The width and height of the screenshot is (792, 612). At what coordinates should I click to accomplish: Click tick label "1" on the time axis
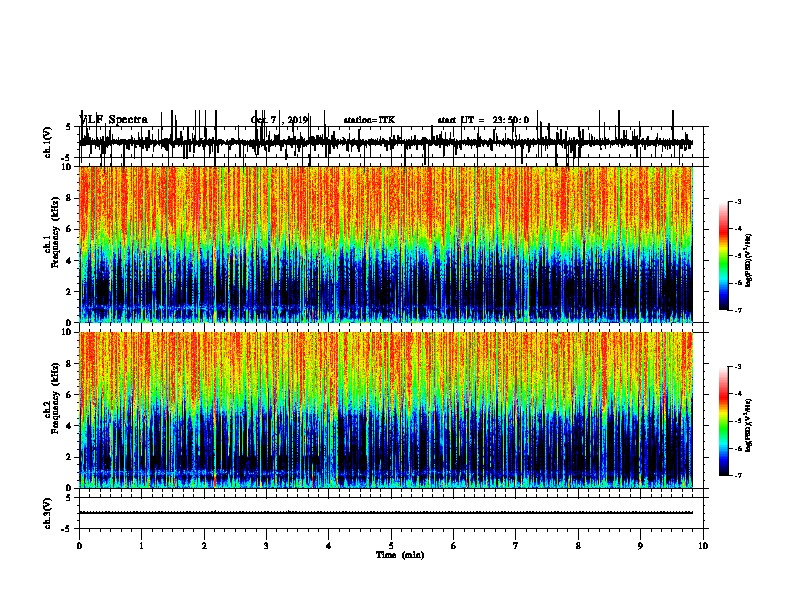[141, 546]
